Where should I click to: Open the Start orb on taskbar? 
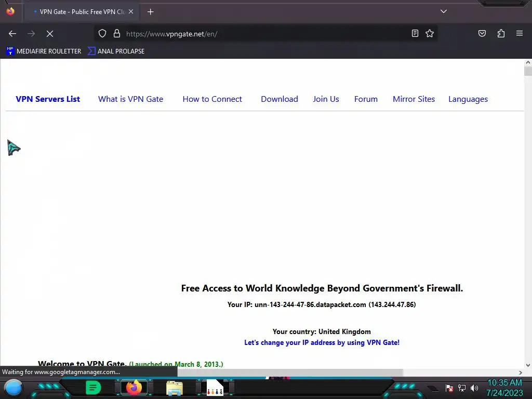[14, 388]
